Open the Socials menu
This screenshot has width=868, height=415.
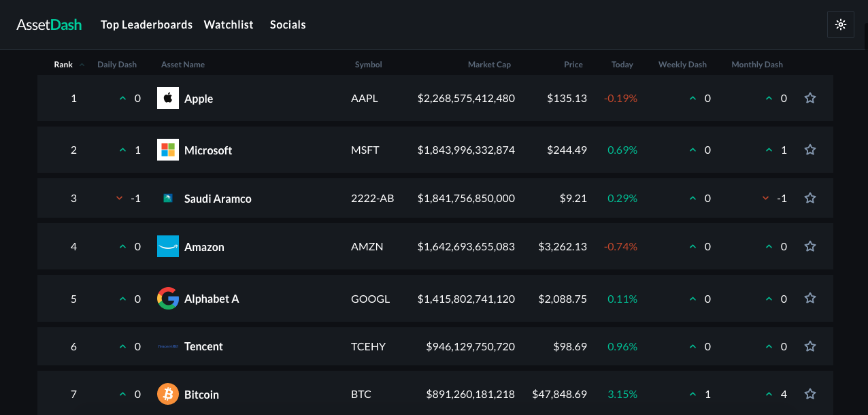tap(288, 24)
